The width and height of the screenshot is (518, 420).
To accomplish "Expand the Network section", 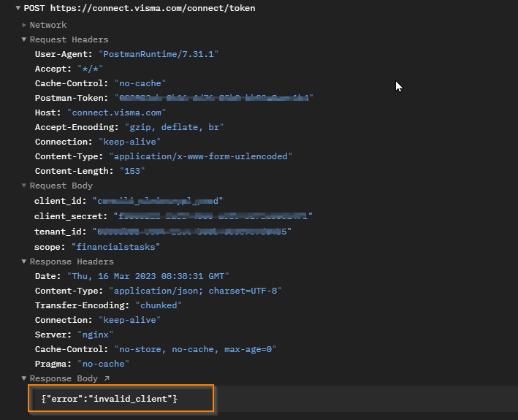I will [24, 25].
